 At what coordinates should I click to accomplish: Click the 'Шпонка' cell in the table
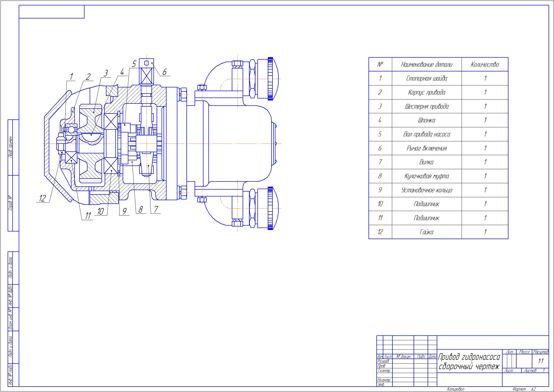pos(426,120)
